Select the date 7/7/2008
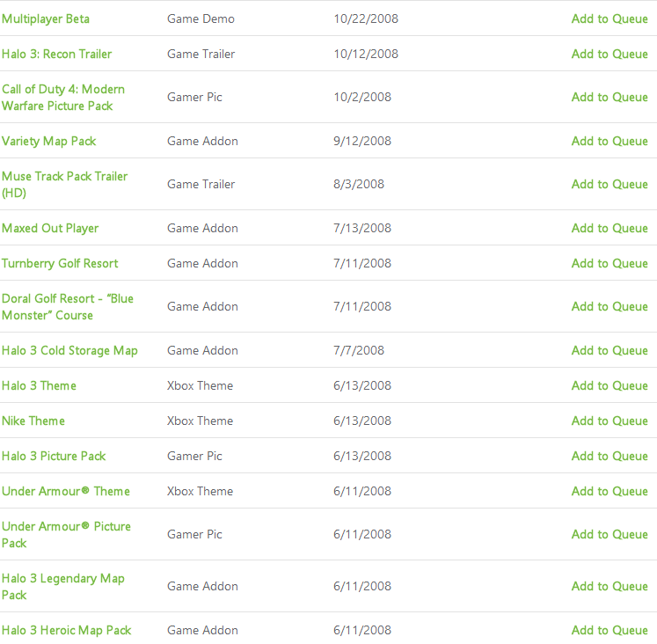657x644 pixels. [359, 351]
